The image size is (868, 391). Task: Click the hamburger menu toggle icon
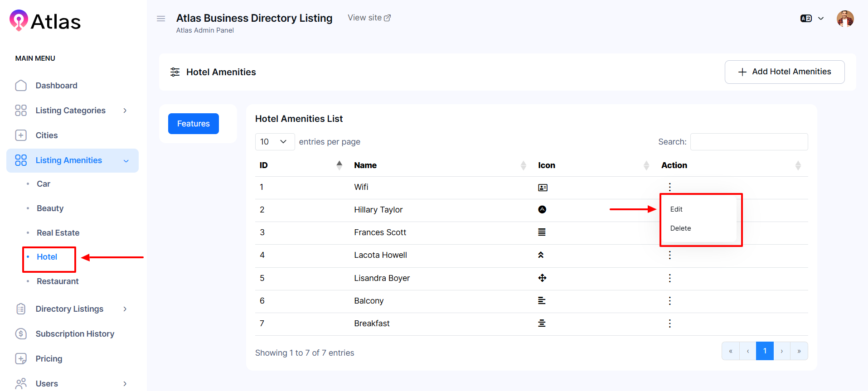[x=161, y=19]
